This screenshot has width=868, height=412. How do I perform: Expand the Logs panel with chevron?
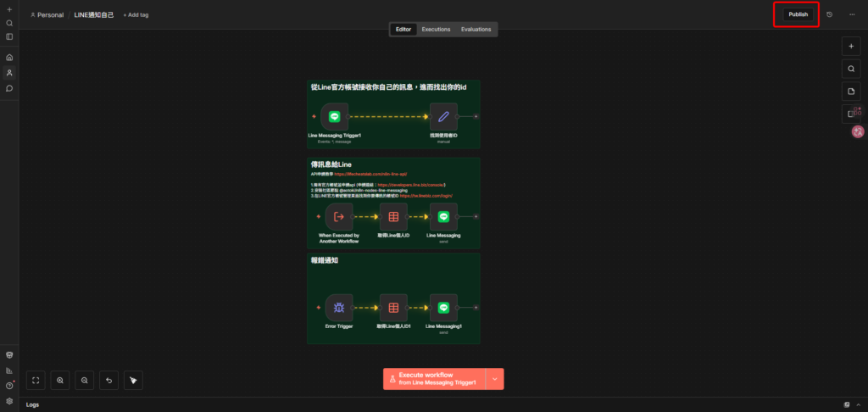tap(860, 405)
